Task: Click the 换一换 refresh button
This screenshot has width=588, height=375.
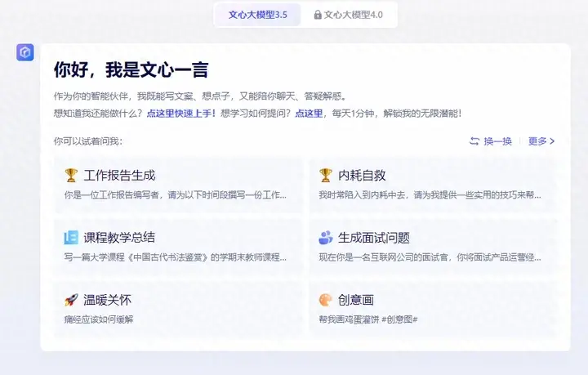Action: coord(491,141)
